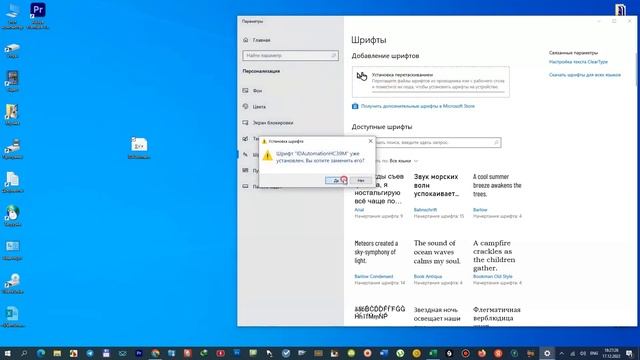Click the available fonts search box

[x=437, y=142]
